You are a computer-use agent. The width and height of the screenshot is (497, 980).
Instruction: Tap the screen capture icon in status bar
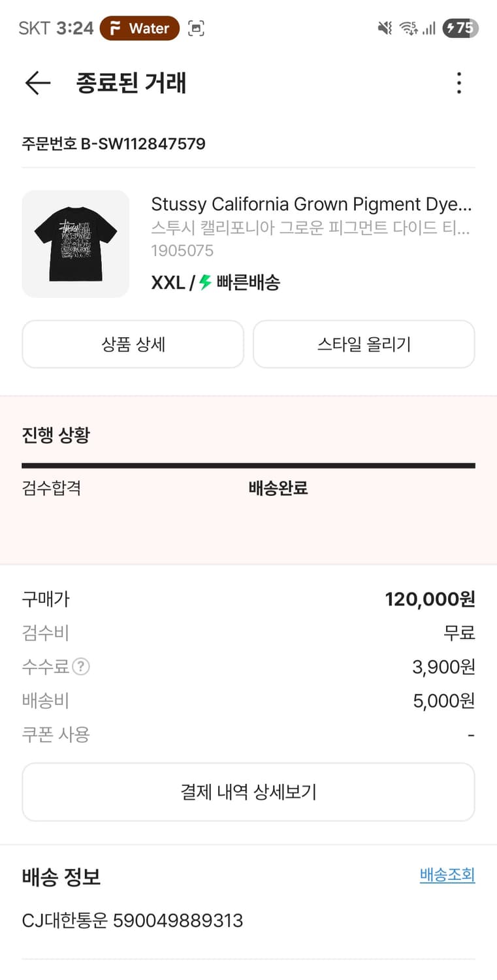(196, 28)
